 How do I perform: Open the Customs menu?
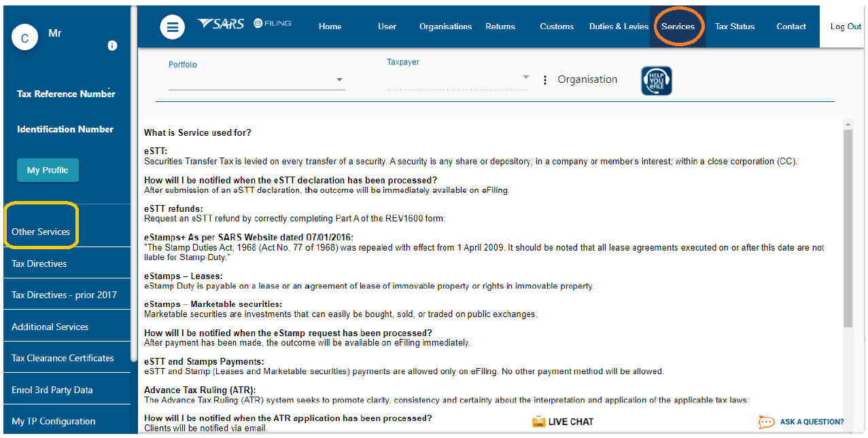[x=557, y=26]
